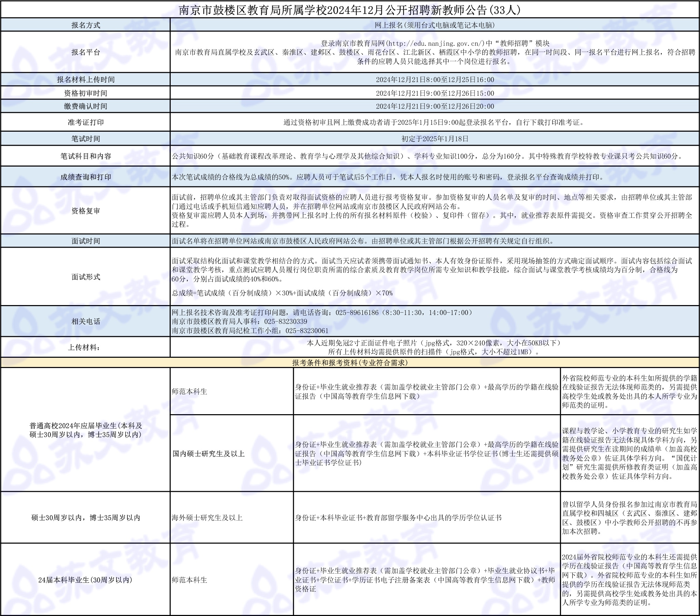Viewport: 700px width, 616px height.
Task: Select the 24届本科毕业生(30周岁以内) cell
Action: (x=86, y=580)
